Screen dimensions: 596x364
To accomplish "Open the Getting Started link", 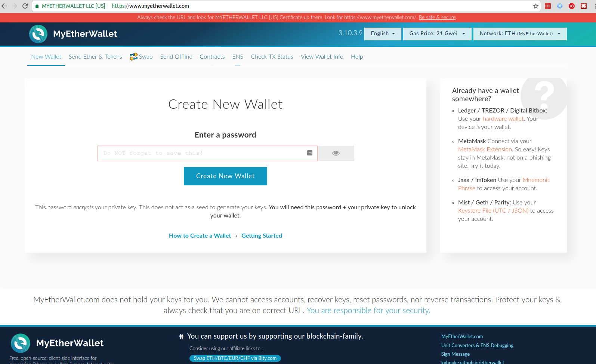I will click(262, 236).
